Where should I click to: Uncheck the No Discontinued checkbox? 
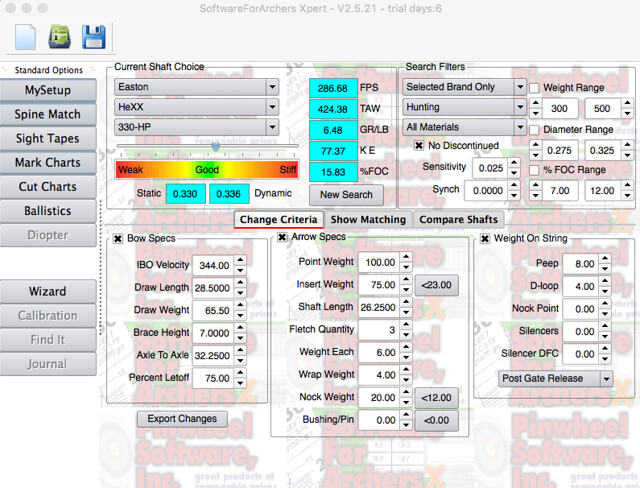pos(418,146)
